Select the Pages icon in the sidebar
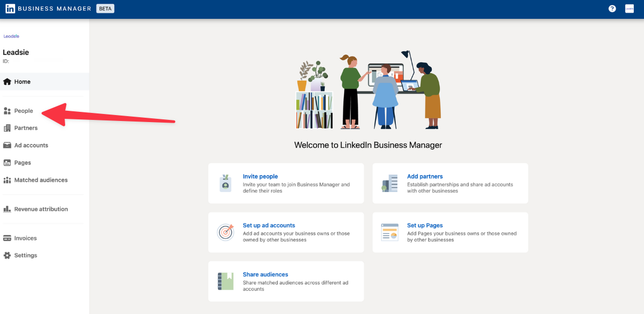The height and width of the screenshot is (314, 644). (7, 162)
